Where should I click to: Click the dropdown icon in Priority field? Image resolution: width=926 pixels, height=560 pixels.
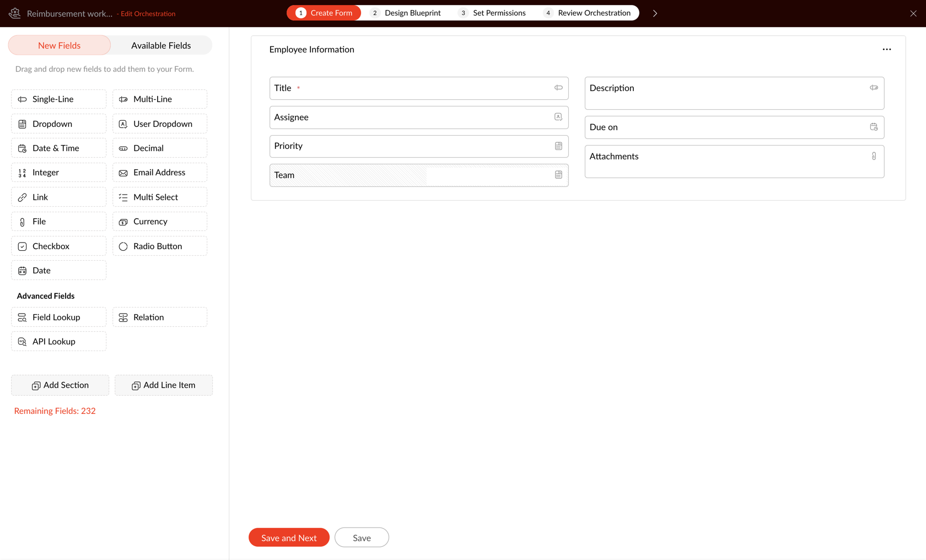click(x=558, y=146)
